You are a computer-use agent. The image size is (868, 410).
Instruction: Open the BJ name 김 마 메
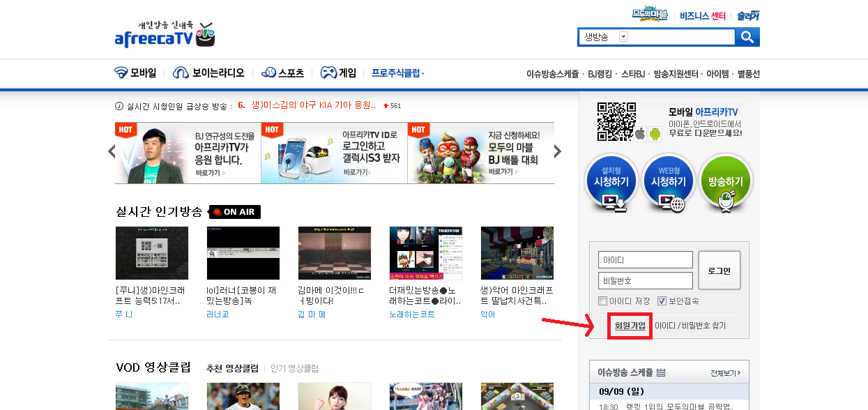point(312,314)
